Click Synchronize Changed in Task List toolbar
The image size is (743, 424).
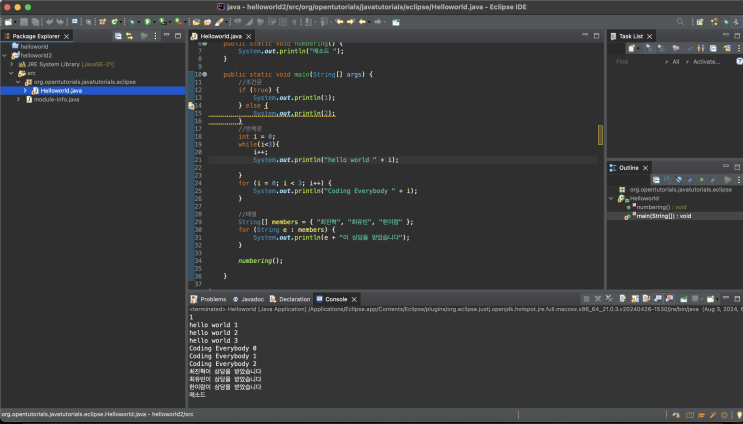point(727,48)
